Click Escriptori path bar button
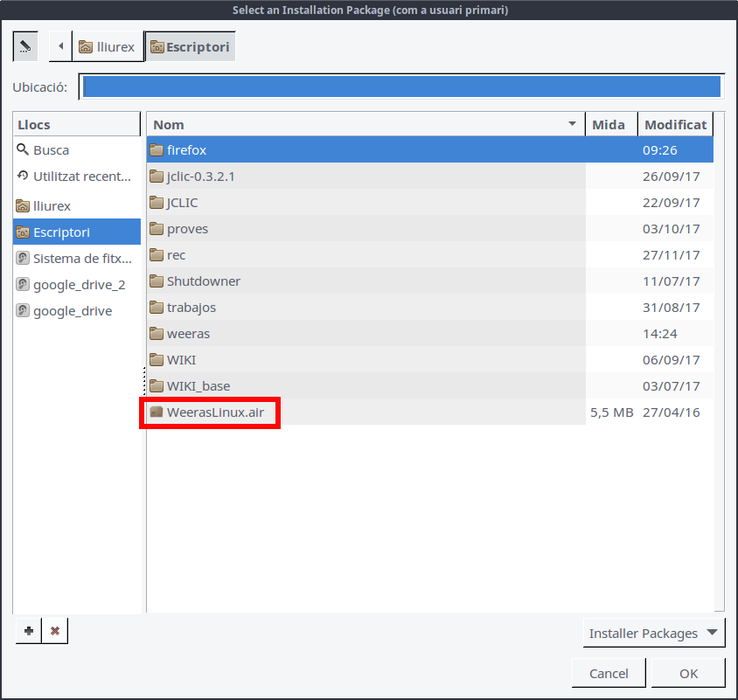The image size is (738, 700). click(190, 46)
